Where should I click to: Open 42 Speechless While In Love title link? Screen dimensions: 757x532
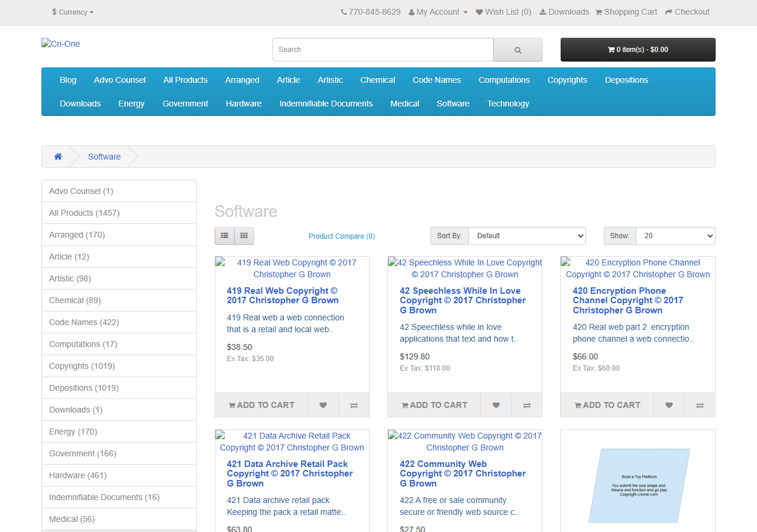[462, 300]
